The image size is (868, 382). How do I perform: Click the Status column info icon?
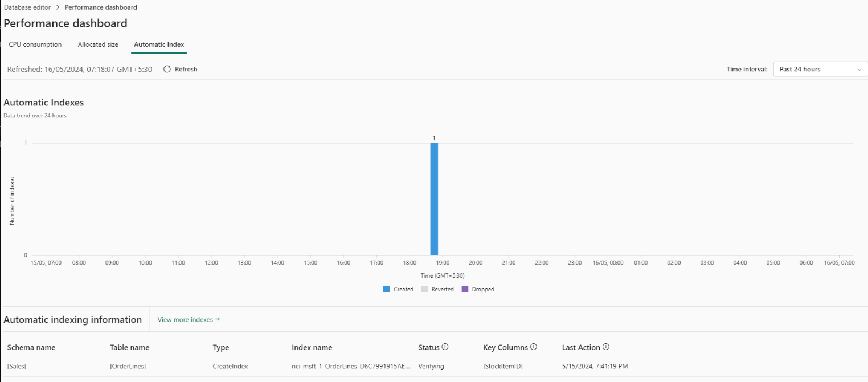[x=445, y=347]
